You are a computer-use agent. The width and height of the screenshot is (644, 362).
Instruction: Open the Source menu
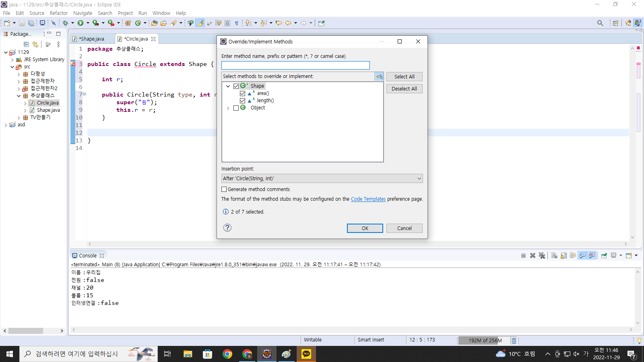37,13
